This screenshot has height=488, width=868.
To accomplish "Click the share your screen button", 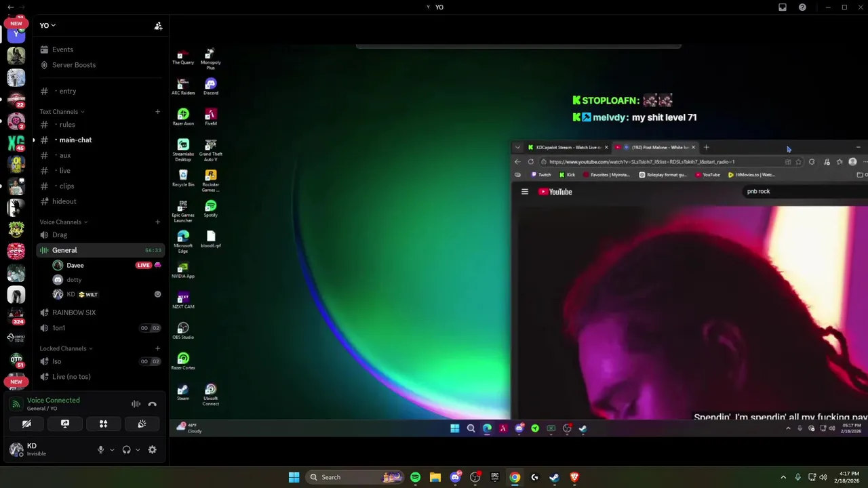I will [65, 424].
